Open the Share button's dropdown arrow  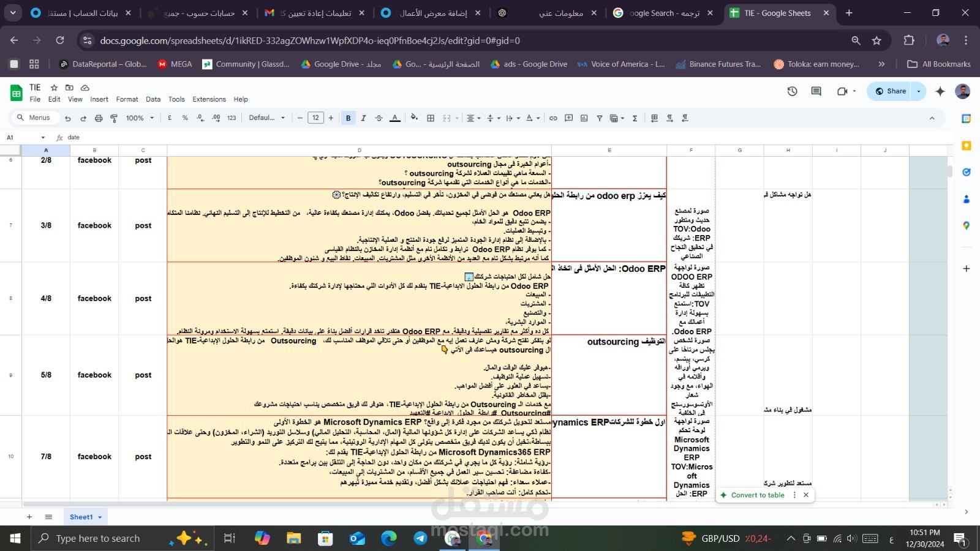click(x=918, y=91)
